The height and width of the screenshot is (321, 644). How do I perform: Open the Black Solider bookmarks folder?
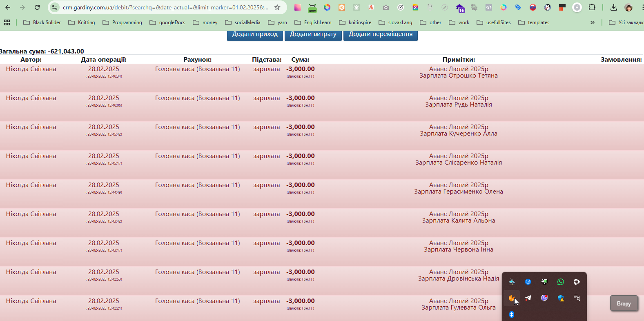(42, 22)
